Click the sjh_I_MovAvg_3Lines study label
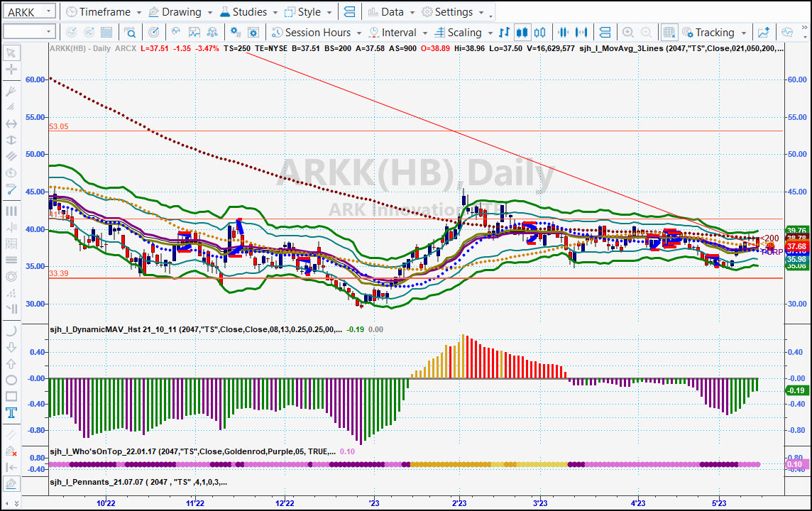Screen dimensions: 812x511 681,48
